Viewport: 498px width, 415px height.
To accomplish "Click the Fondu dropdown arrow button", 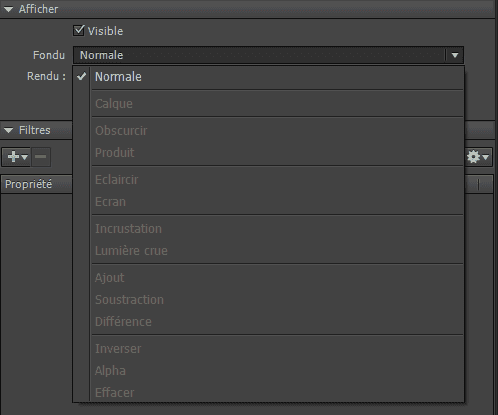I will tap(455, 55).
